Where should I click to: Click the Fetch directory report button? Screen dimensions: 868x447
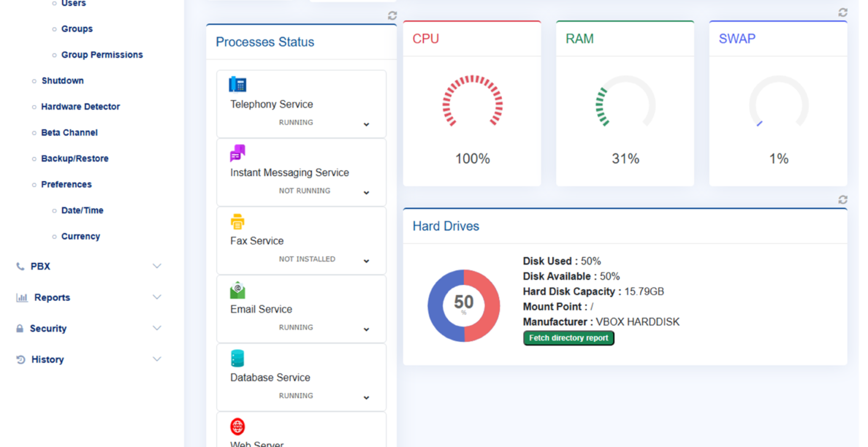coord(568,338)
